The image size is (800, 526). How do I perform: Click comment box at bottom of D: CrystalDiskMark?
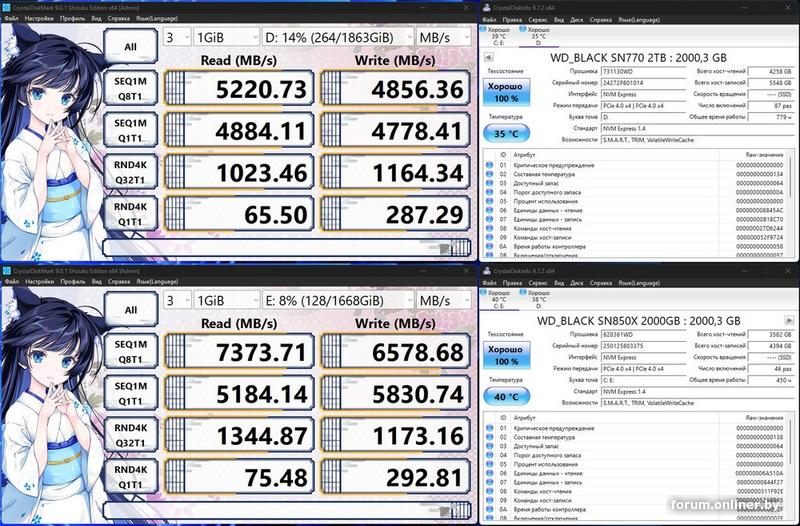[287, 248]
